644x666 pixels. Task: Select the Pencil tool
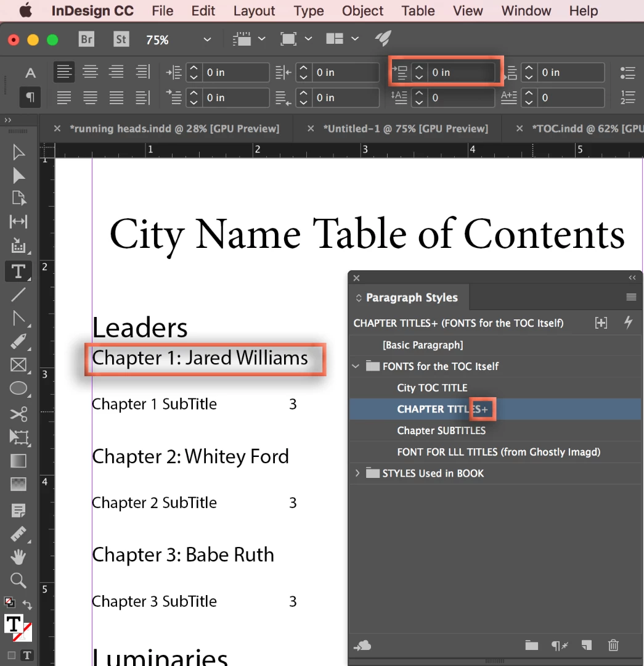[18, 342]
